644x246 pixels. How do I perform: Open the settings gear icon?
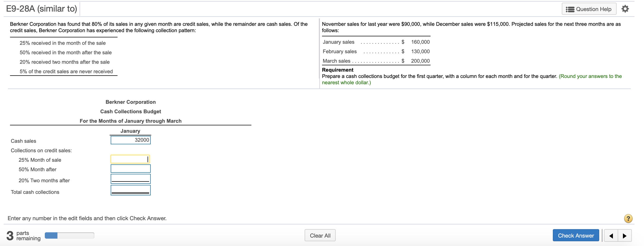[x=625, y=9]
